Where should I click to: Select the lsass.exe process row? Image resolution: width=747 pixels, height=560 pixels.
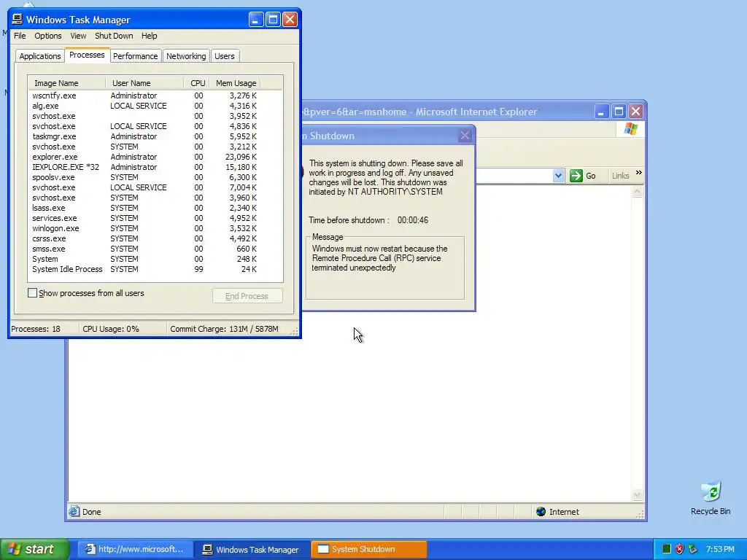point(155,208)
